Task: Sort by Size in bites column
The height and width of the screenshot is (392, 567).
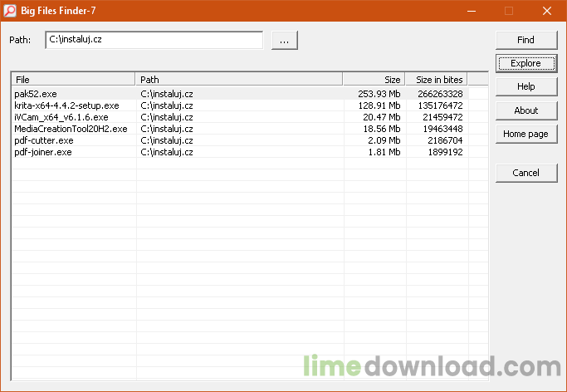Action: click(x=437, y=80)
